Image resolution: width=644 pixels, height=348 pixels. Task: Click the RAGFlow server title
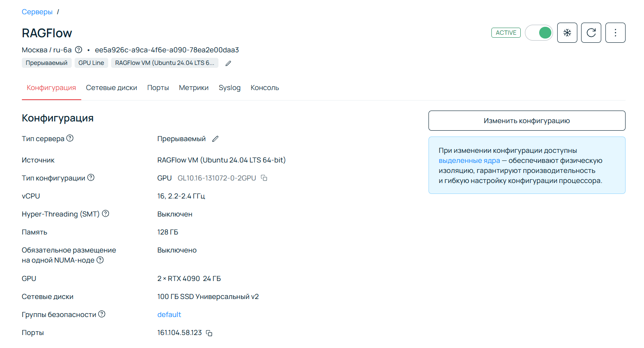pos(47,33)
